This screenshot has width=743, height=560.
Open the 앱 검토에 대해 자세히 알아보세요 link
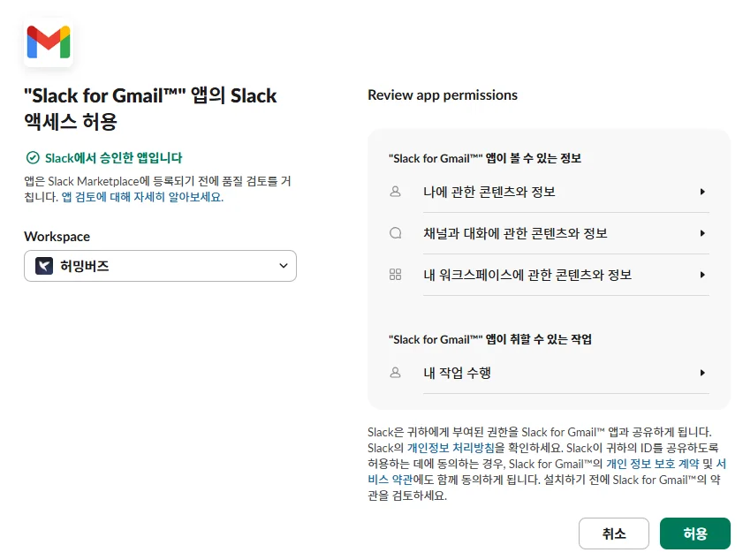[x=142, y=198]
